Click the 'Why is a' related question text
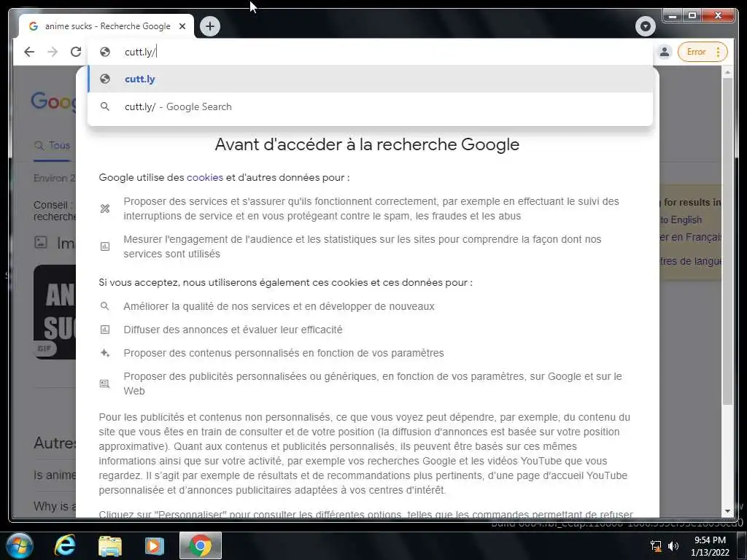Viewport: 747px width, 560px height. 54,506
